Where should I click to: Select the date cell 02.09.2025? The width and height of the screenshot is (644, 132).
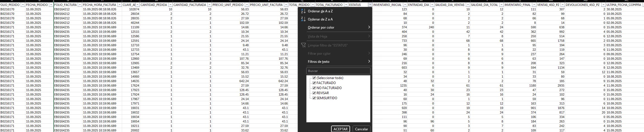(x=625, y=23)
